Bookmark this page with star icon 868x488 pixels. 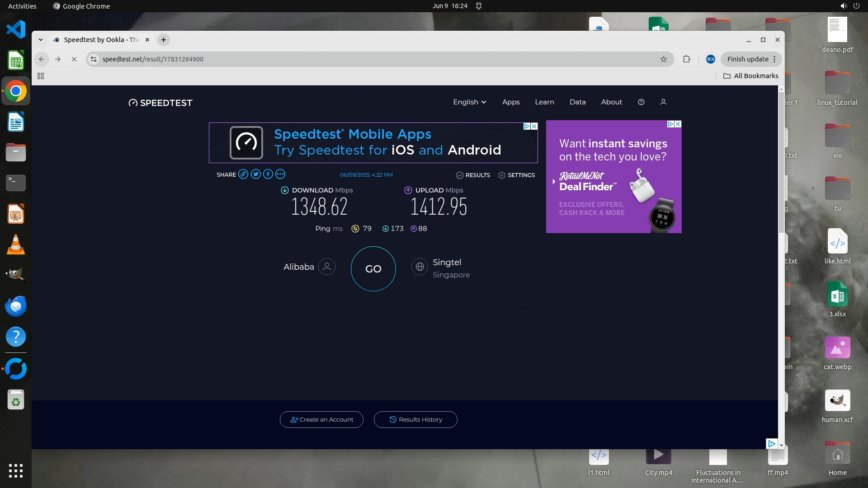tap(663, 59)
